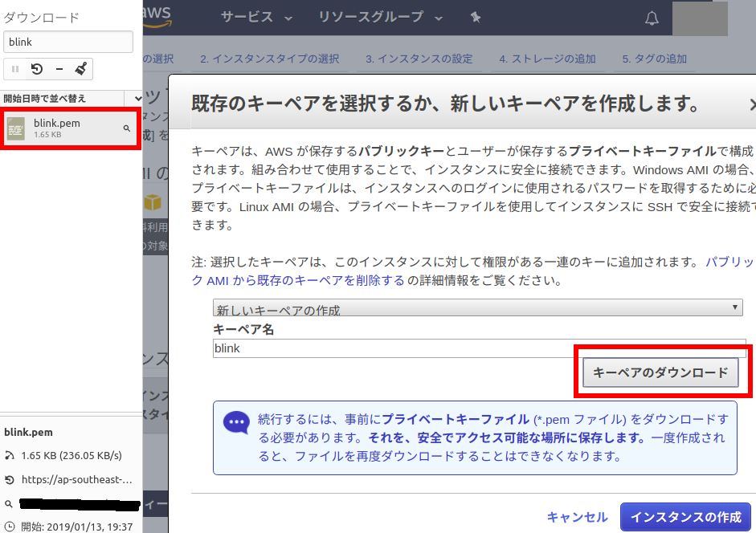Click インスタンスの作成 button
The height and width of the screenshot is (533, 756).
(685, 517)
